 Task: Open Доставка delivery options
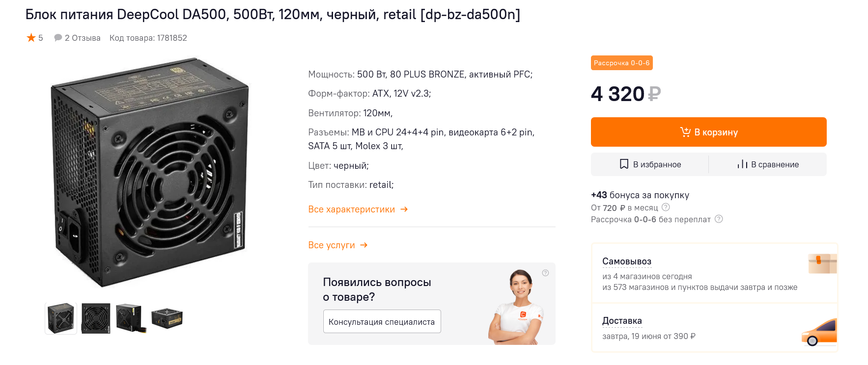click(x=622, y=321)
